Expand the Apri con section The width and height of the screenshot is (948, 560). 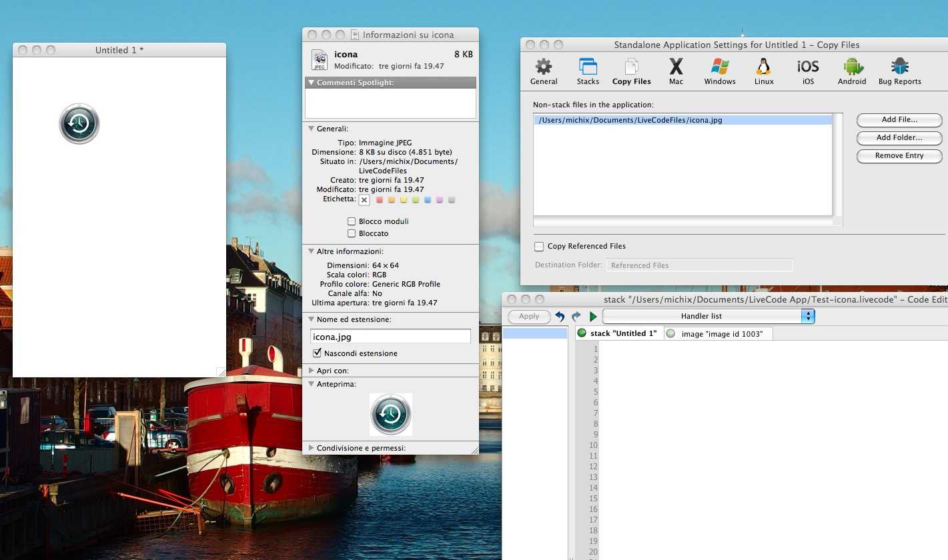(312, 371)
